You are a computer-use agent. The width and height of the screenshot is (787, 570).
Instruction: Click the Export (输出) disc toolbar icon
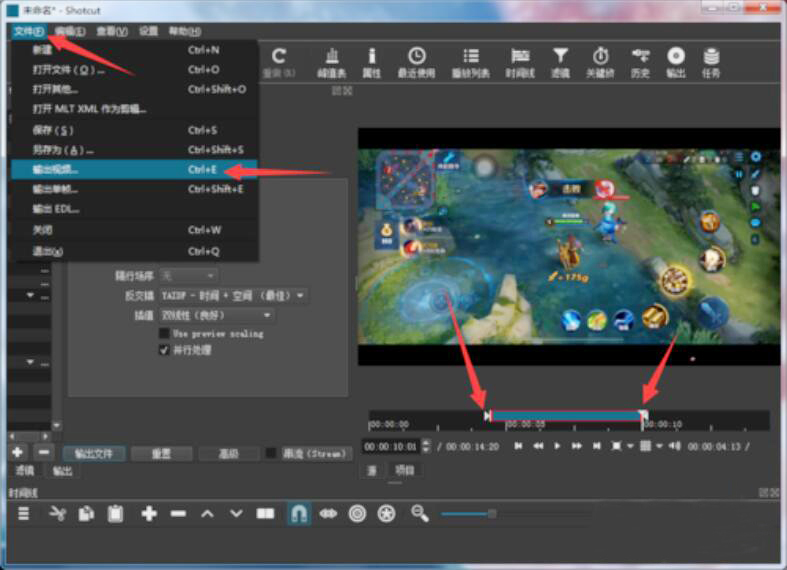click(x=676, y=60)
